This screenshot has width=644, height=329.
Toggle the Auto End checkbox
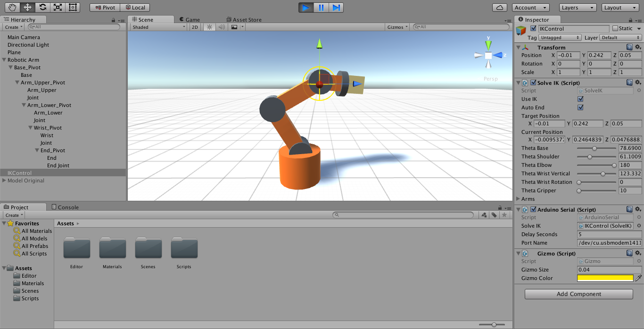581,107
